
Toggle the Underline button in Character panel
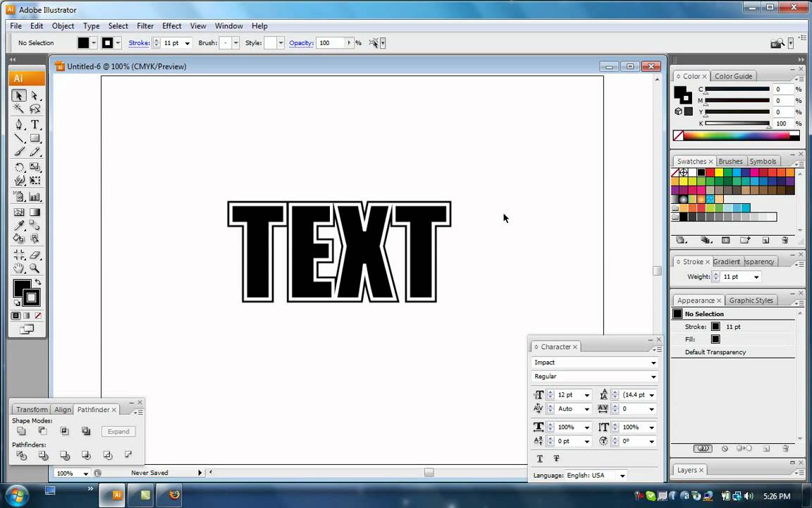tap(540, 459)
